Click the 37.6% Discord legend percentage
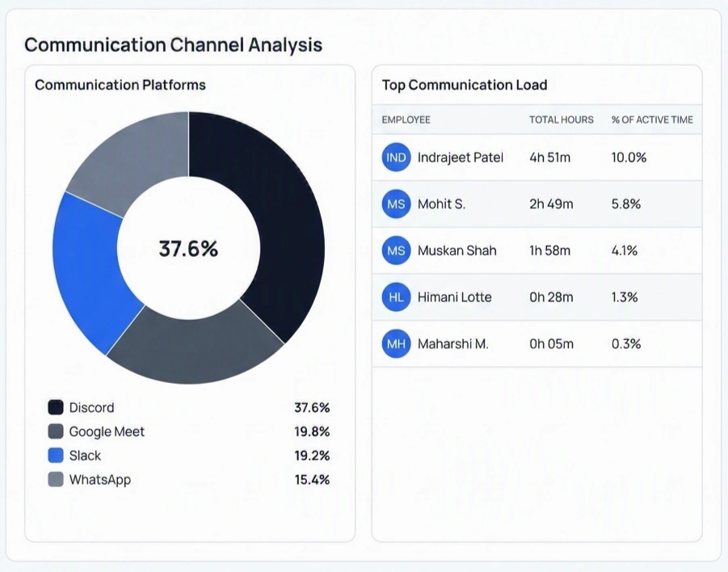728x572 pixels. click(312, 407)
